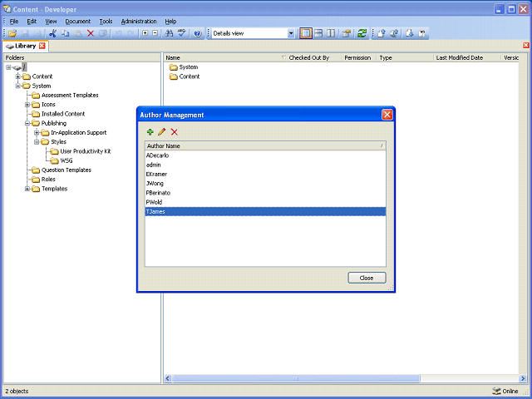Collapse the root library node
This screenshot has height=399, width=532.
[8, 67]
